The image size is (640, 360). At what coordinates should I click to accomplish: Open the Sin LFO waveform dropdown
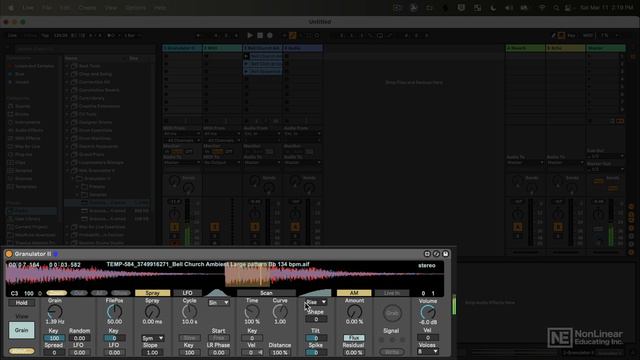tap(219, 303)
